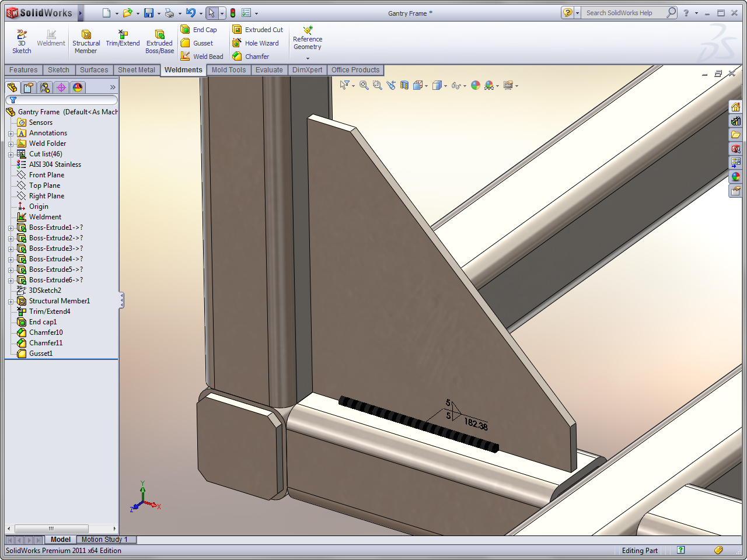
Task: Switch to Motion Study 1 tab
Action: [104, 540]
